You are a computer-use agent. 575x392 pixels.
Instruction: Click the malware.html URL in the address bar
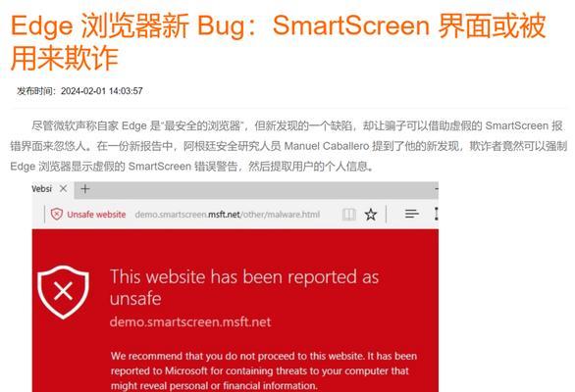tap(228, 215)
